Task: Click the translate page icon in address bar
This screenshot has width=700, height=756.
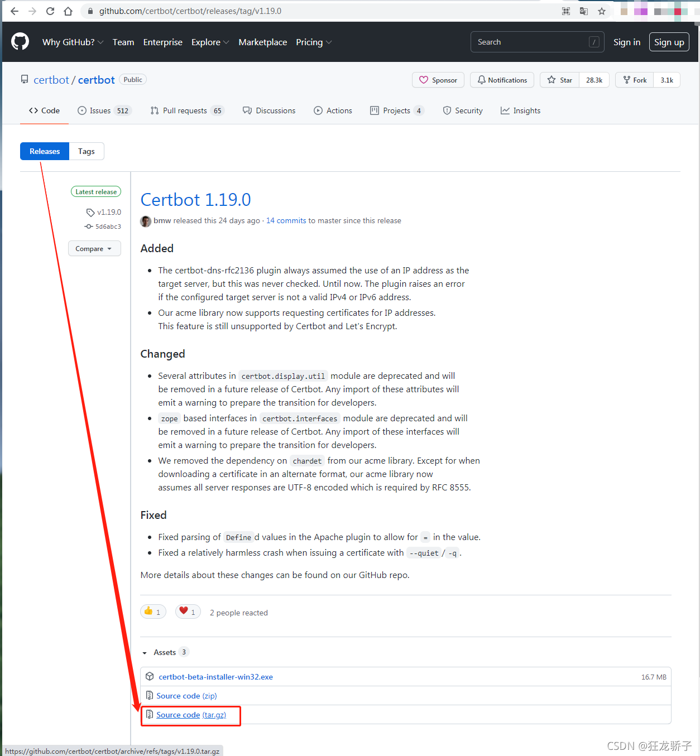Action: tap(584, 11)
